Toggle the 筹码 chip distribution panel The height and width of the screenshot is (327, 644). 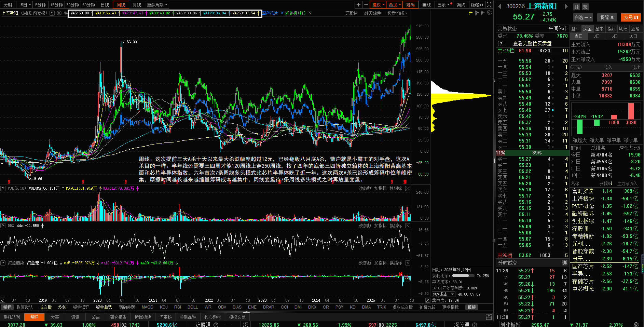[410, 5]
